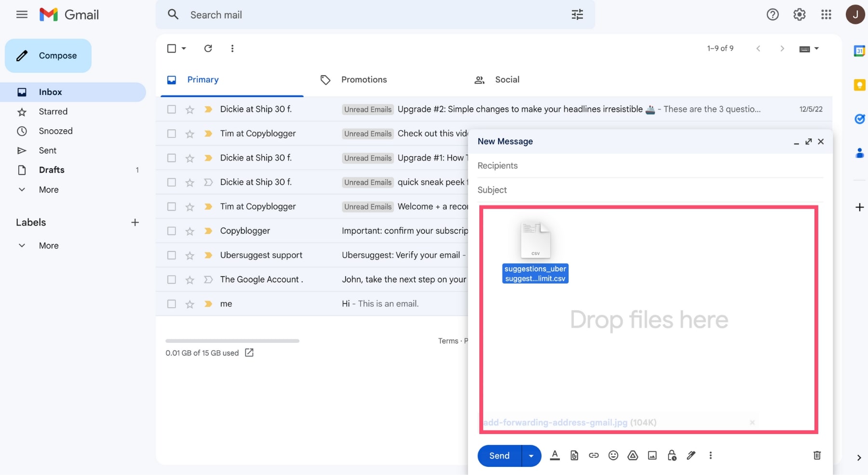
Task: Expand More under Labels
Action: (x=49, y=245)
